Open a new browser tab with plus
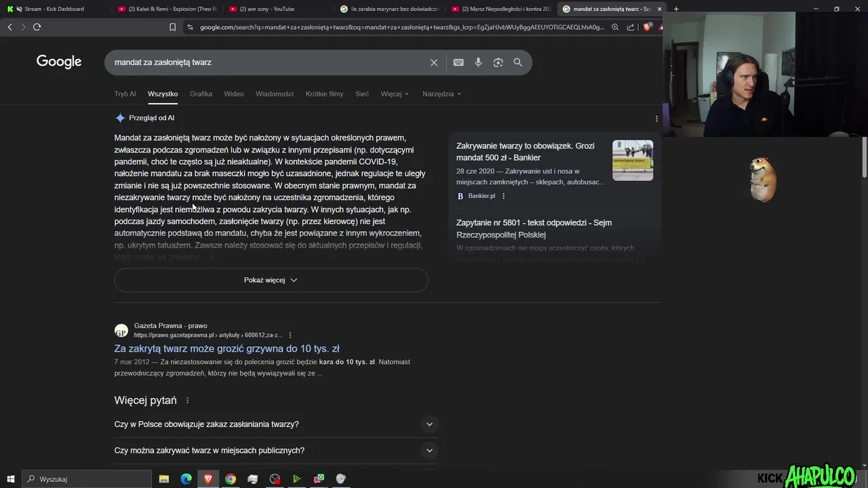The height and width of the screenshot is (488, 868). 676,9
